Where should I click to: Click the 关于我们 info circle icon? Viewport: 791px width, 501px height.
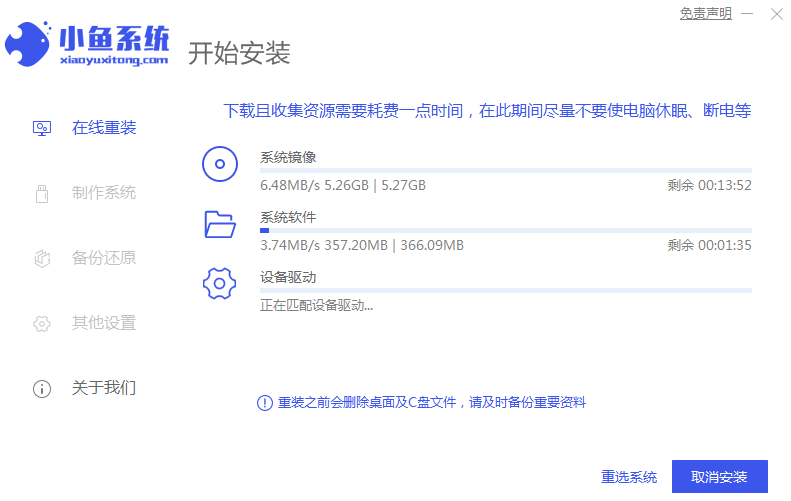(42, 388)
